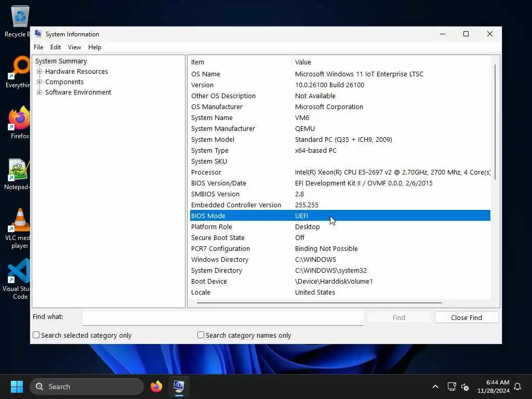Select the Version row

click(340, 85)
